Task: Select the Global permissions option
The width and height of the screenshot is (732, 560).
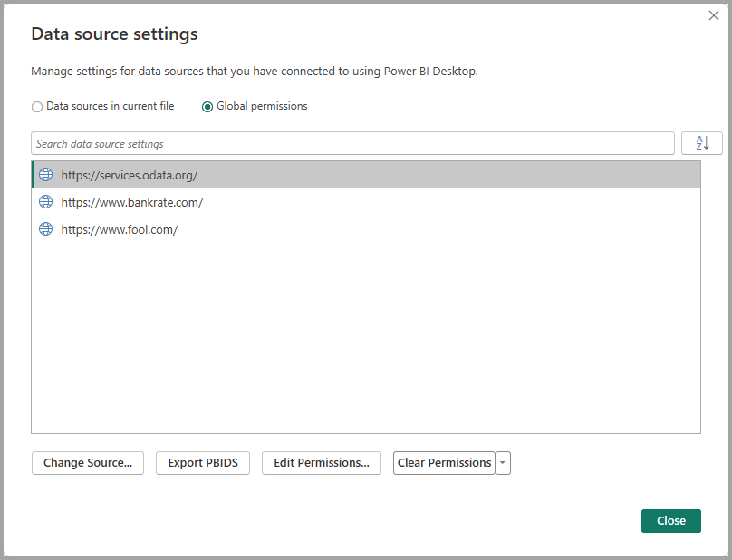Action: click(x=207, y=106)
